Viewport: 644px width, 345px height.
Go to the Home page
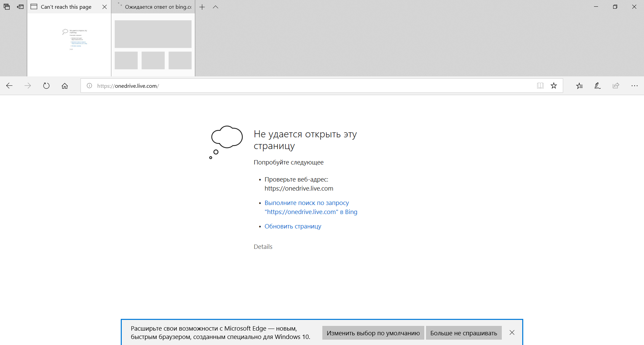click(65, 86)
